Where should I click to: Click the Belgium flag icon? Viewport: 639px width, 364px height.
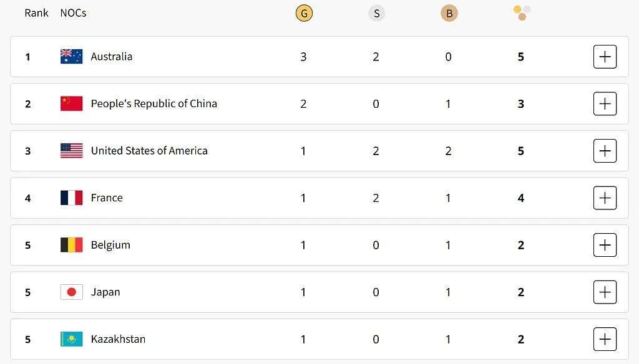[71, 245]
